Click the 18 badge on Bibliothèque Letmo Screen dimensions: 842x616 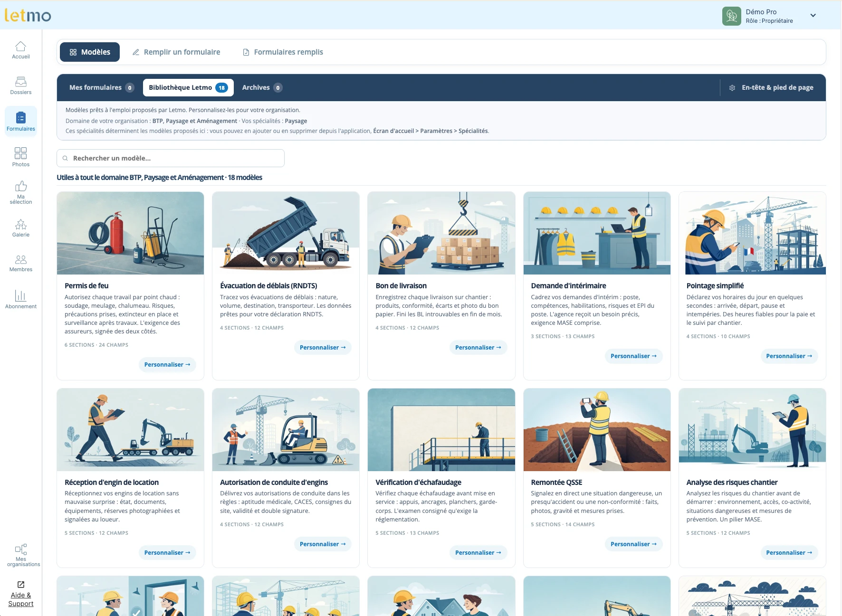(x=221, y=88)
